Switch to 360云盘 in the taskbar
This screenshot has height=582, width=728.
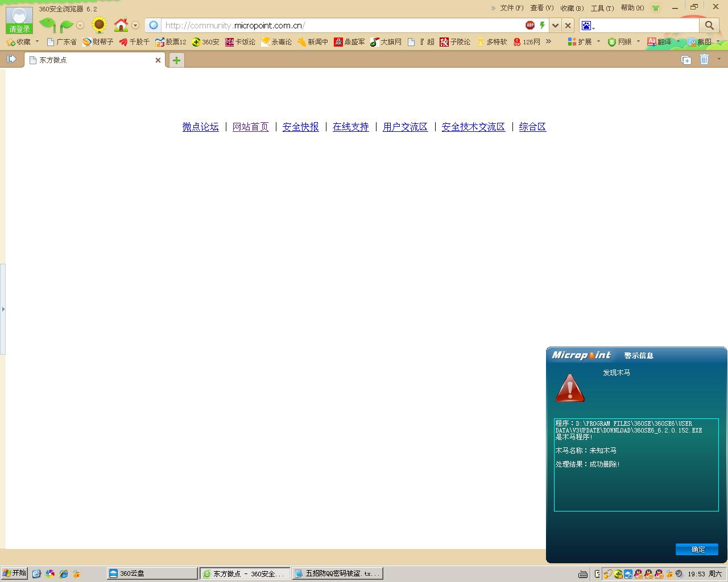pos(152,573)
